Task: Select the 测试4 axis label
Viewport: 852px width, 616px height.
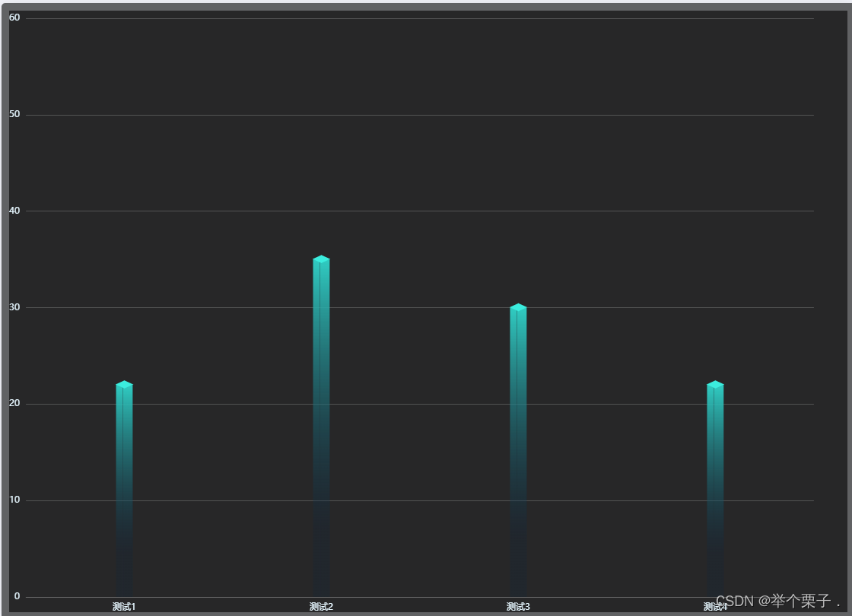Action: [x=715, y=606]
